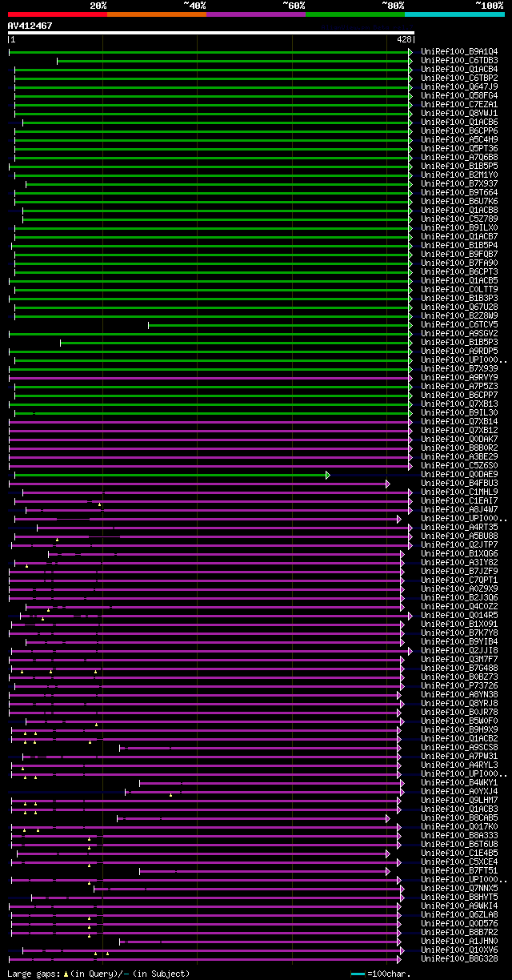Select the UniRef100_B9T664 entry
The height and width of the screenshot is (980, 512).
tap(459, 192)
